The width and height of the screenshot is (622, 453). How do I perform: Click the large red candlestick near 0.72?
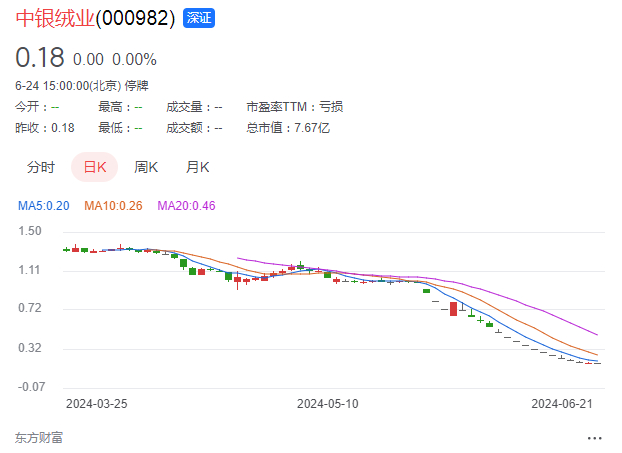[453, 309]
